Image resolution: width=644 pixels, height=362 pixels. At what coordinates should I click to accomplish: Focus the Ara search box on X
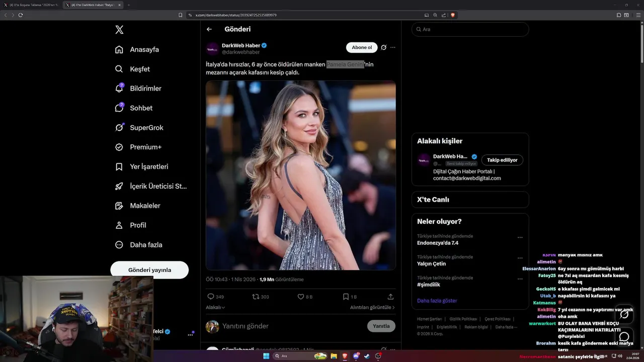(x=470, y=29)
